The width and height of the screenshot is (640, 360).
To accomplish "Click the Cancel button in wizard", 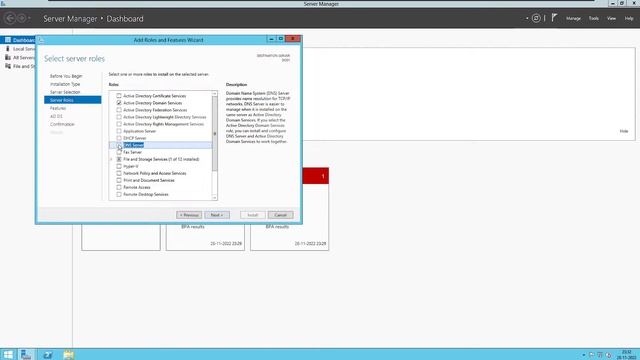I will [x=280, y=215].
